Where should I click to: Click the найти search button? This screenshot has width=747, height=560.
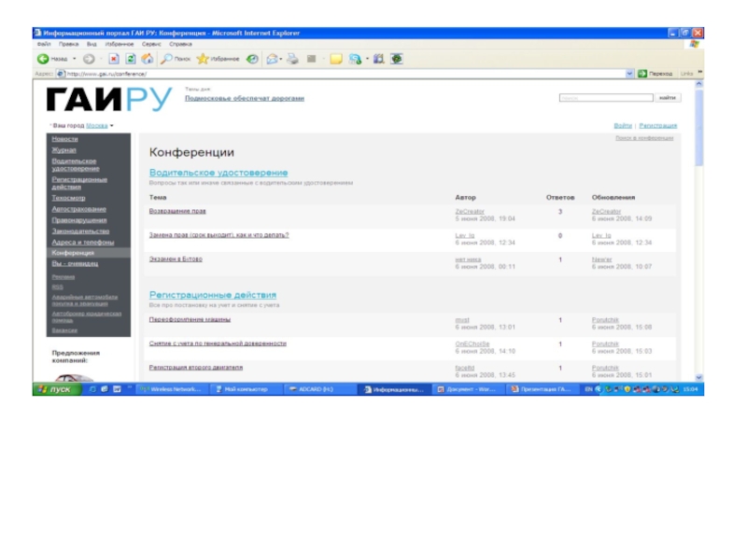668,98
